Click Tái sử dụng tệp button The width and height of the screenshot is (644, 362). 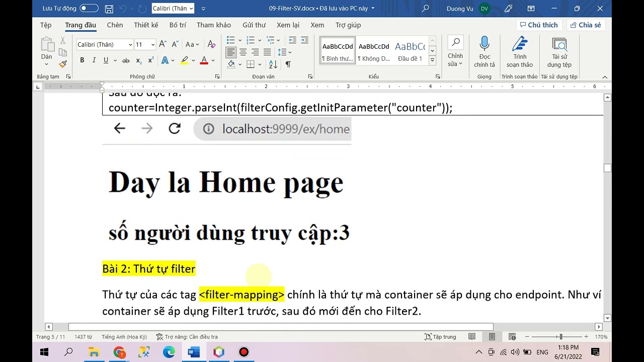559,52
